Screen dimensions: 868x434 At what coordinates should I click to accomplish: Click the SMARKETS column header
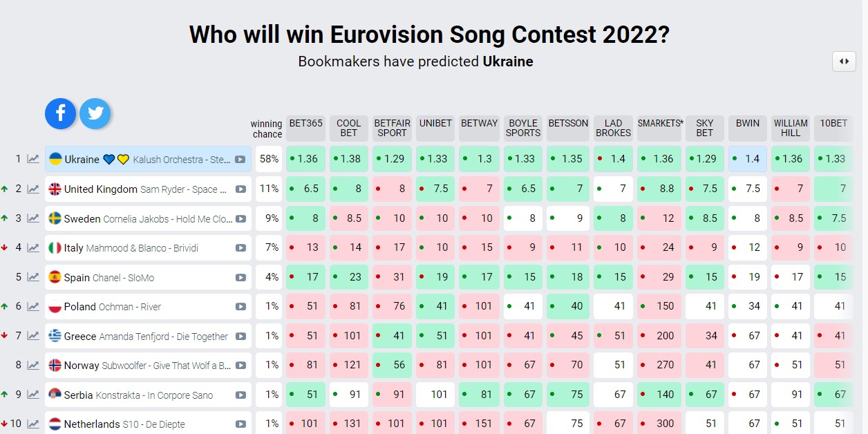tap(660, 124)
